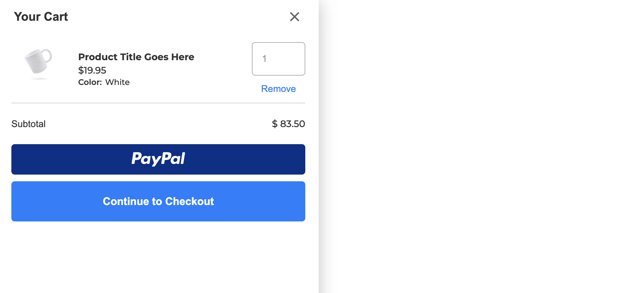Click the Color: label under the price
Image resolution: width=644 pixels, height=293 pixels.
(x=90, y=82)
